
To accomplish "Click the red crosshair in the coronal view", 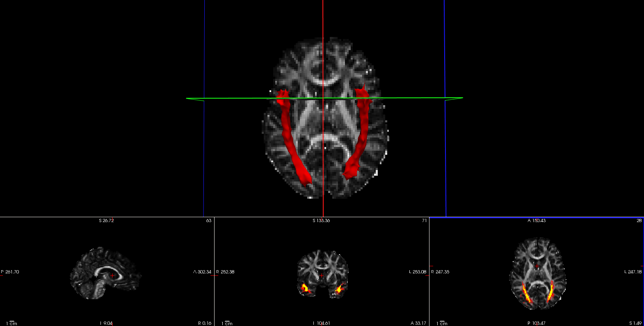I will point(322,275).
